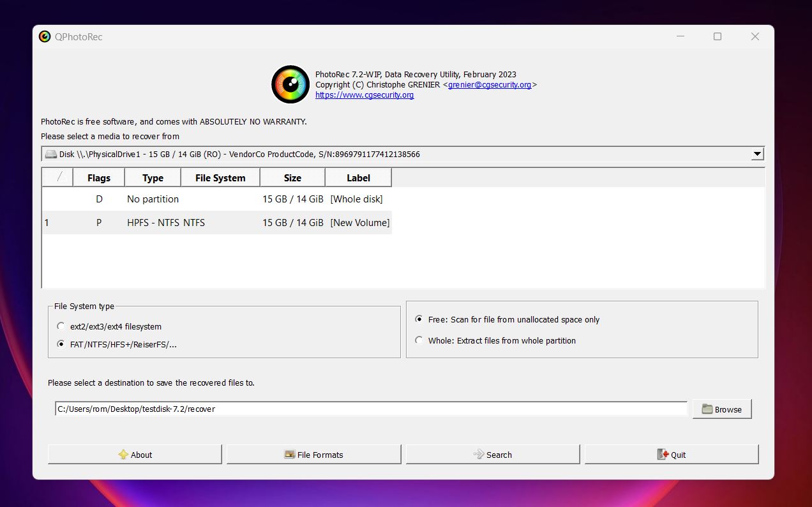Image resolution: width=812 pixels, height=507 pixels.
Task: Open the PhysicalDrive1 disk combo box
Action: pos(403,154)
